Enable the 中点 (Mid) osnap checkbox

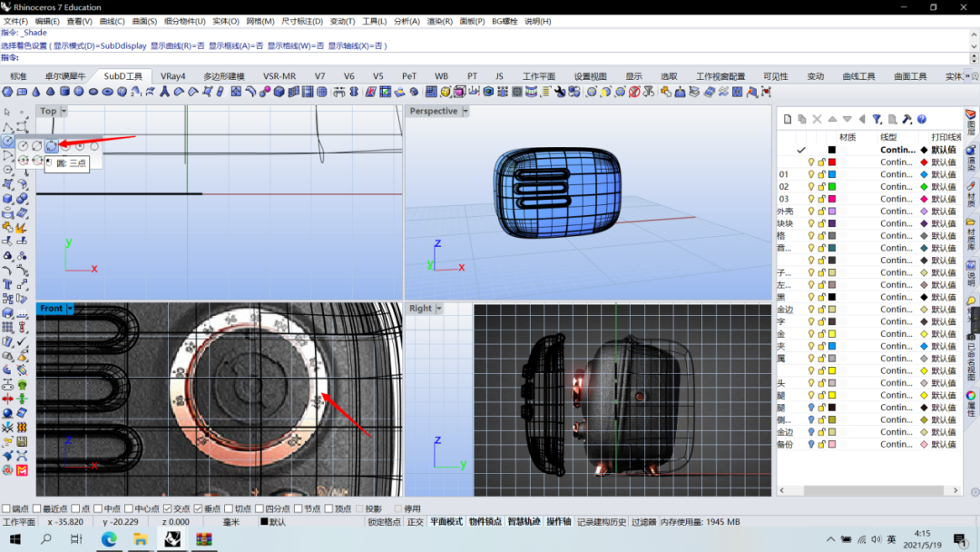[97, 508]
